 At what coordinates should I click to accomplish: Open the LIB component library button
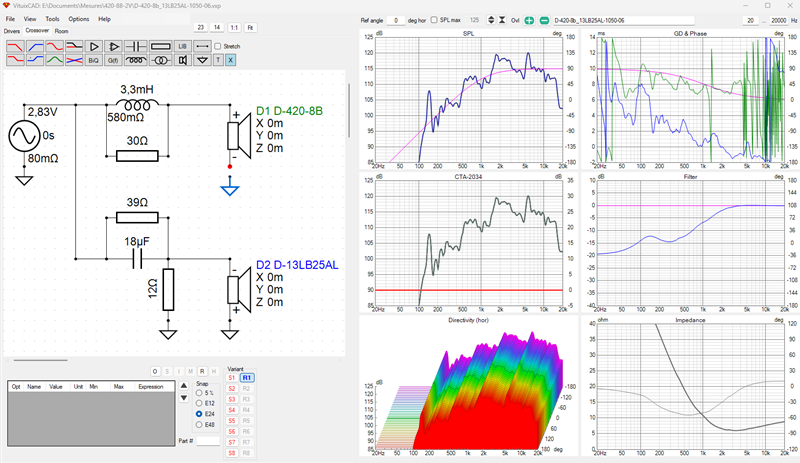183,46
